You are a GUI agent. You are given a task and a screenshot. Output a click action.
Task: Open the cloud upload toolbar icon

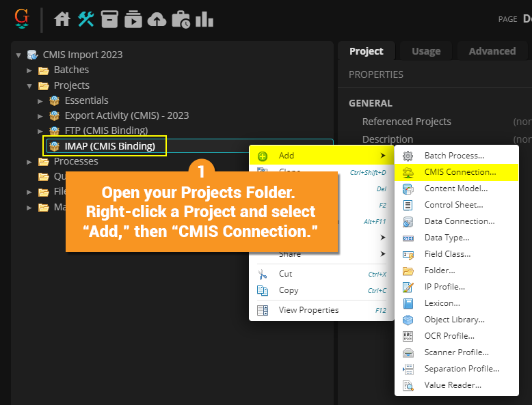tap(157, 20)
